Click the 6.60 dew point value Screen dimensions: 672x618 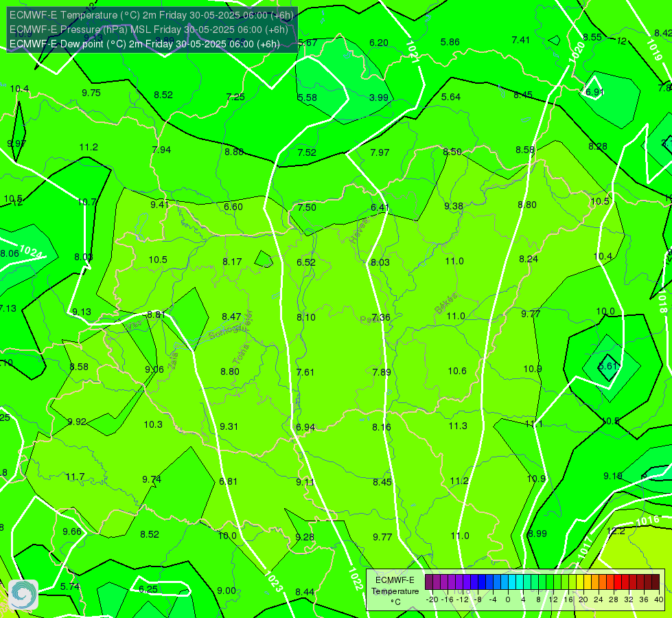tap(233, 207)
